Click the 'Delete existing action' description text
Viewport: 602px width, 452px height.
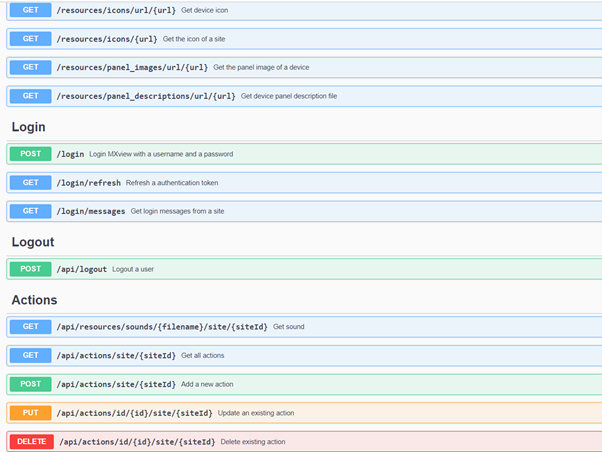253,441
